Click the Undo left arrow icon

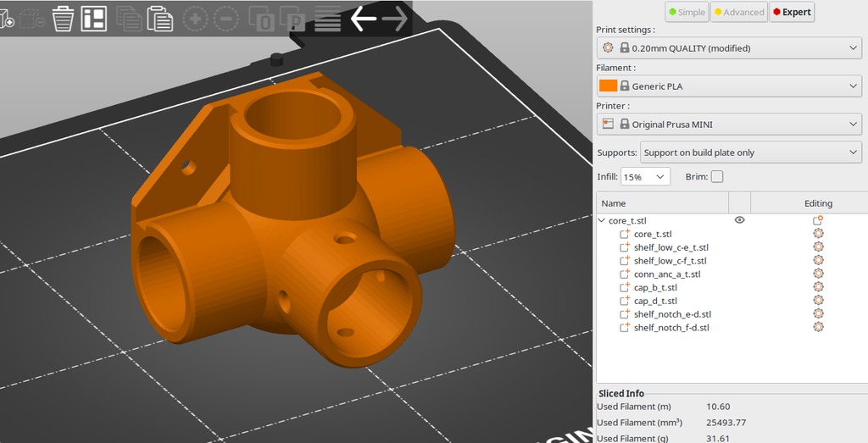click(364, 19)
